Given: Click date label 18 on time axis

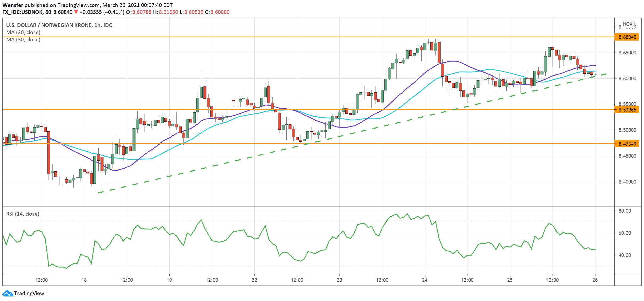Looking at the screenshot, I should click(84, 280).
